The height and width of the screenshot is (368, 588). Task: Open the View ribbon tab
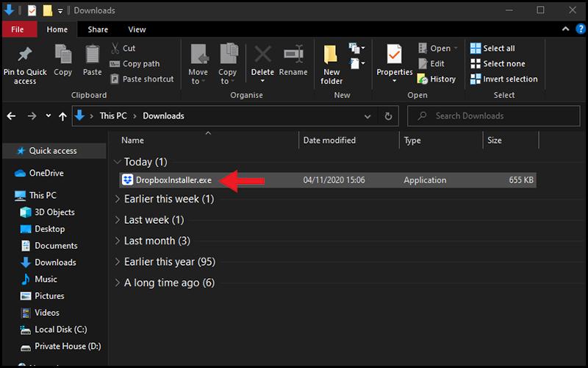[137, 29]
